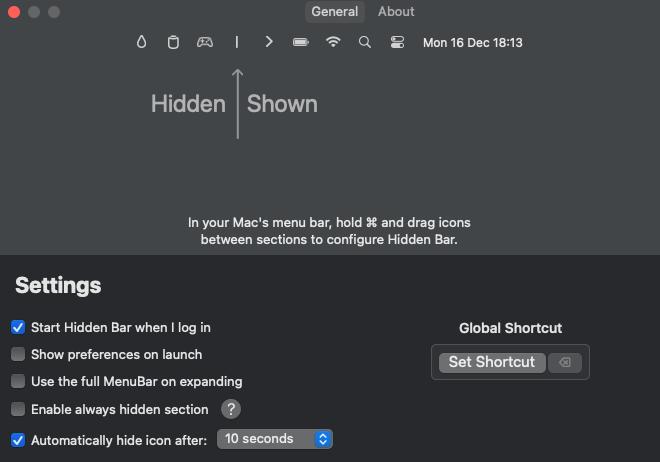Click the vertical bar separator icon
This screenshot has height=462, width=660.
coord(237,42)
